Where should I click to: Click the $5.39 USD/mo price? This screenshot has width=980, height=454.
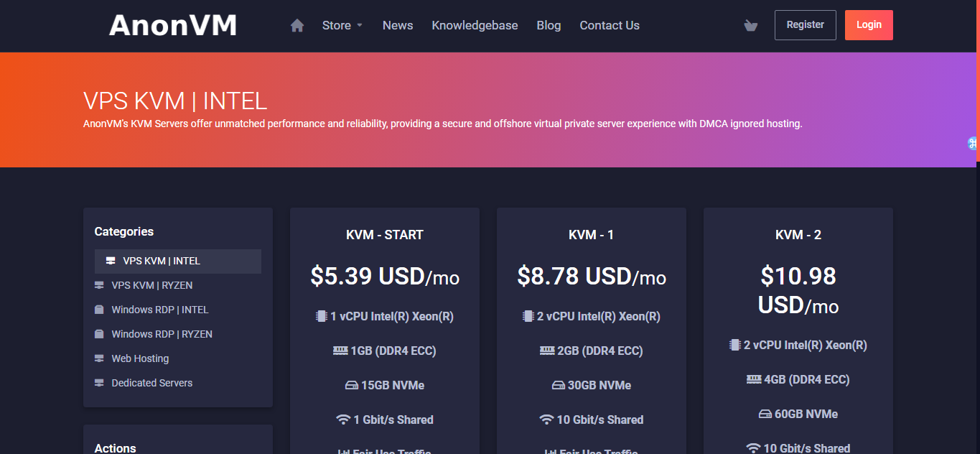click(385, 276)
